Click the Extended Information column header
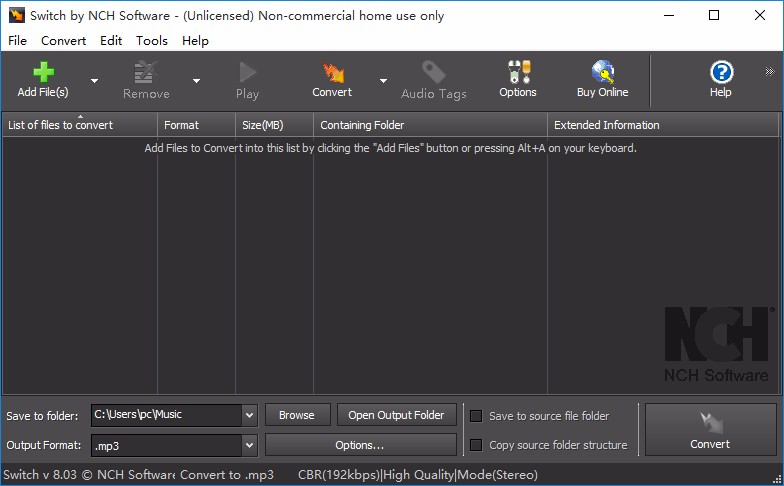 point(663,125)
